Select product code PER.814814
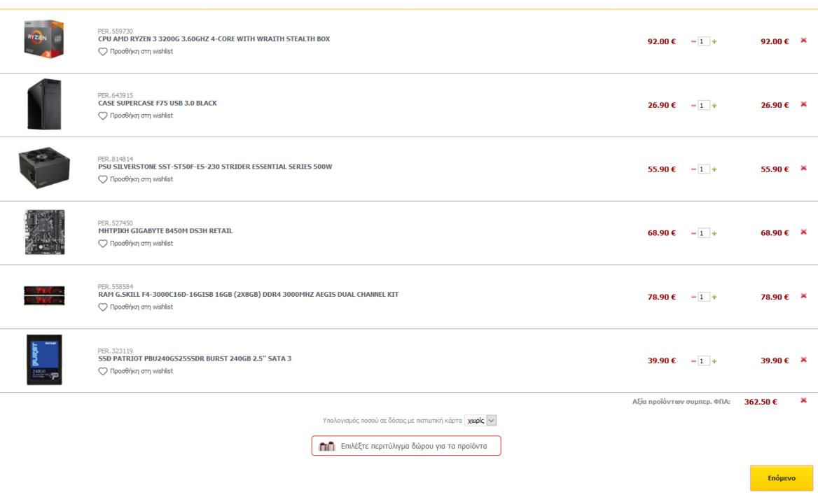Image resolution: width=818 pixels, height=504 pixels. [x=116, y=159]
